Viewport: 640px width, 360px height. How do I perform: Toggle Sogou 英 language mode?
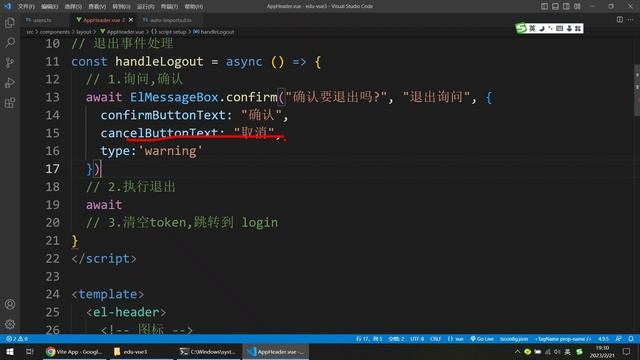click(x=532, y=28)
